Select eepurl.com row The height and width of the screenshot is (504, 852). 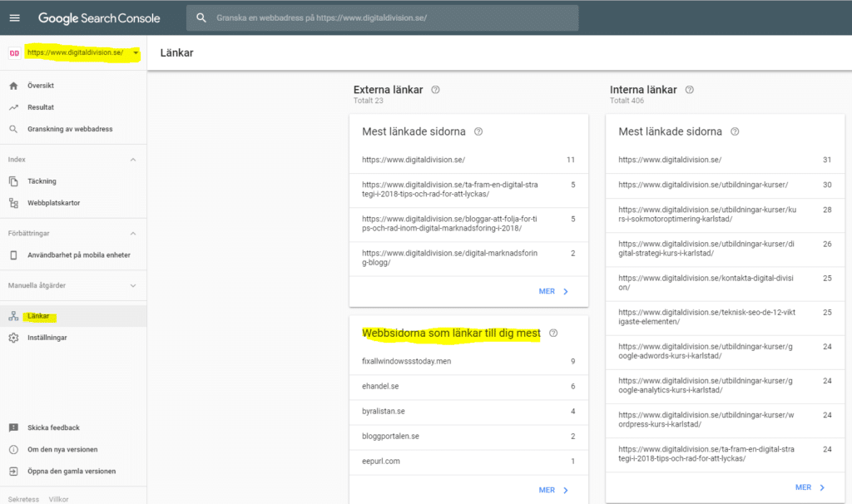[x=468, y=461]
